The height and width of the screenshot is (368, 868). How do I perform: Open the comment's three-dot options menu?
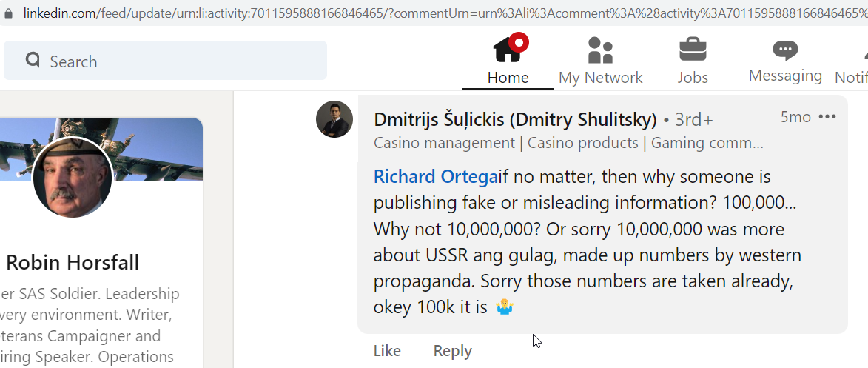coord(827,116)
